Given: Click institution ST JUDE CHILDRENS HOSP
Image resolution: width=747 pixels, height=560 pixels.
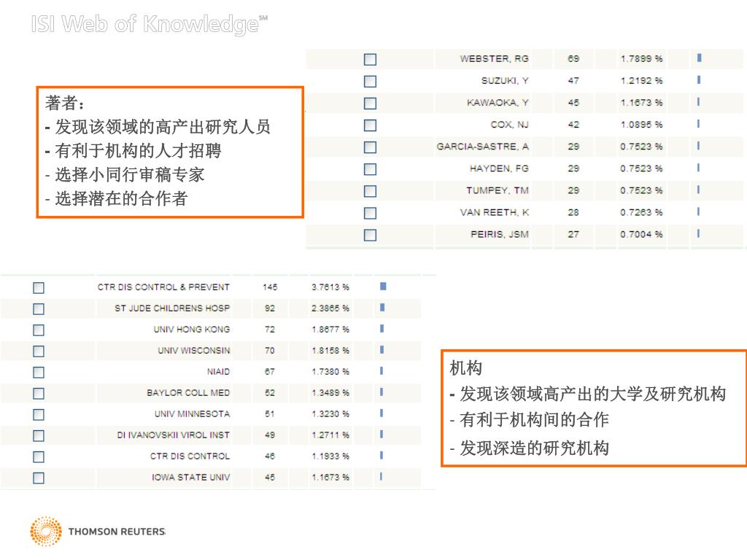Looking at the screenshot, I should (172, 308).
